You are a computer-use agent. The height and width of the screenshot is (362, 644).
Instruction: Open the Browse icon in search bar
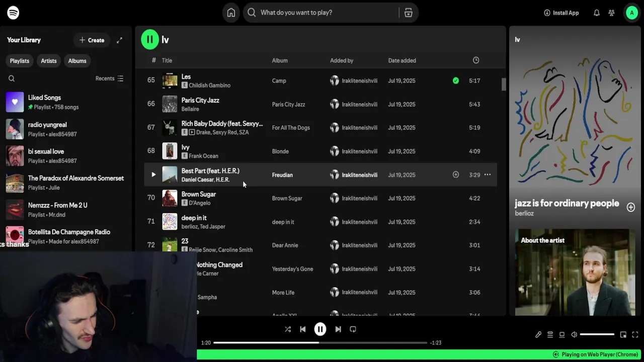pos(408,13)
